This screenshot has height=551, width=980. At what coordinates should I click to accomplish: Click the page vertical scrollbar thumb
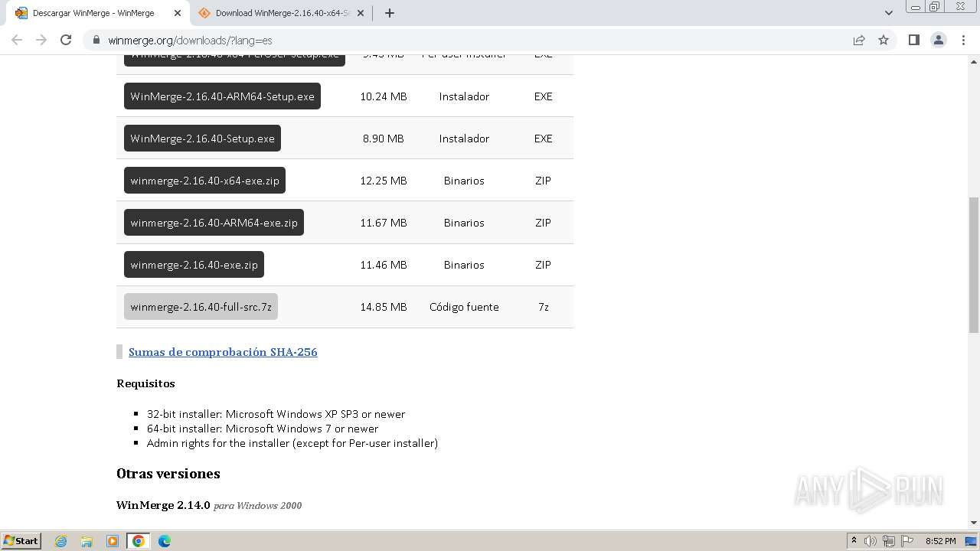(x=973, y=265)
